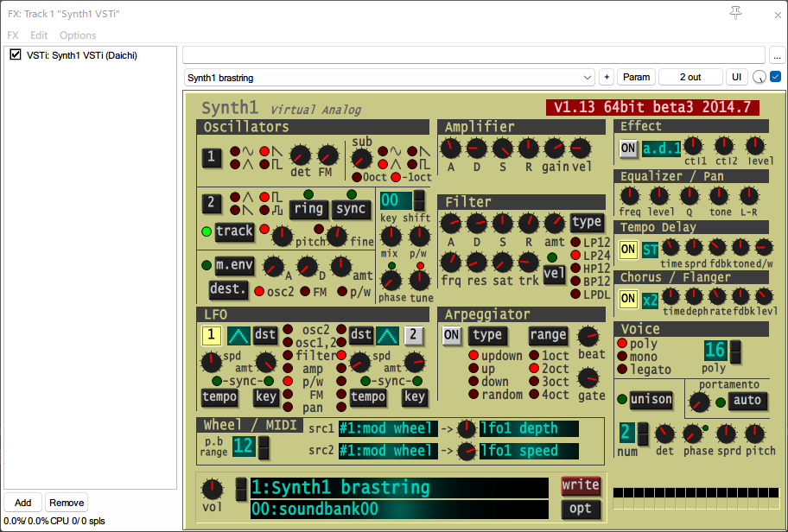Choose the square waveform for the sub oscillator
Screen dimensions: 788x532
tap(413, 164)
